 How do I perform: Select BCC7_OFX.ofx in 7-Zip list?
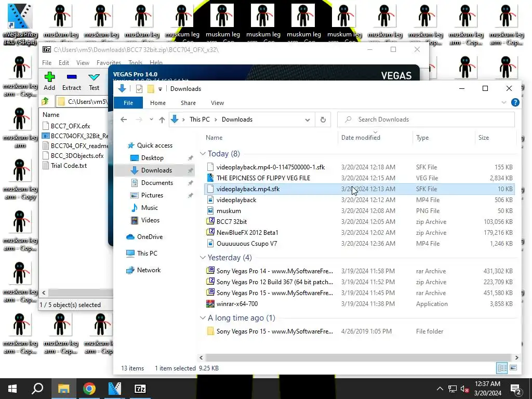70,126
